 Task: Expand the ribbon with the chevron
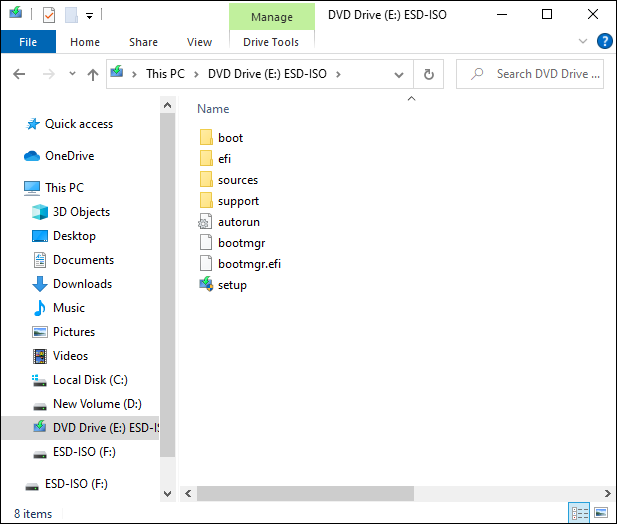pyautogui.click(x=583, y=41)
